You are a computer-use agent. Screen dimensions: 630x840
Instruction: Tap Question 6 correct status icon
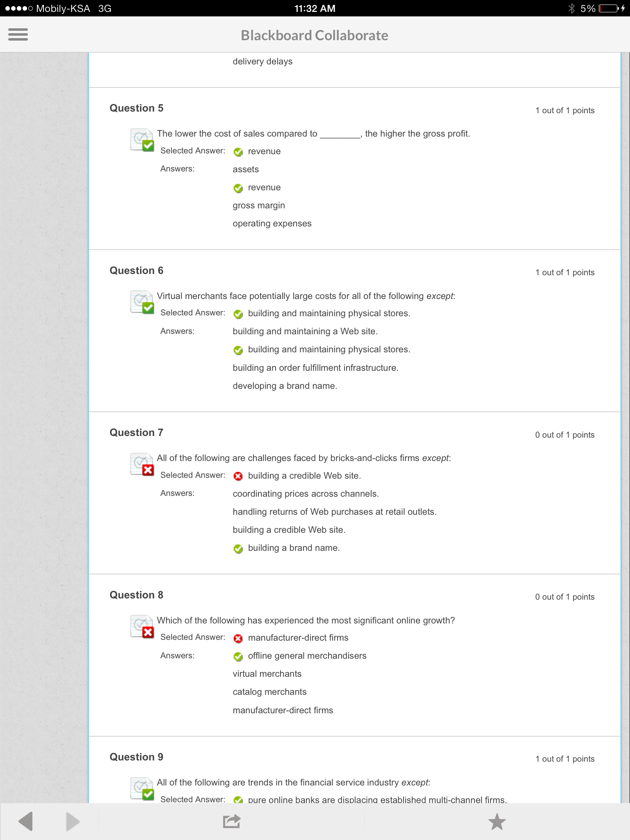coord(142,302)
